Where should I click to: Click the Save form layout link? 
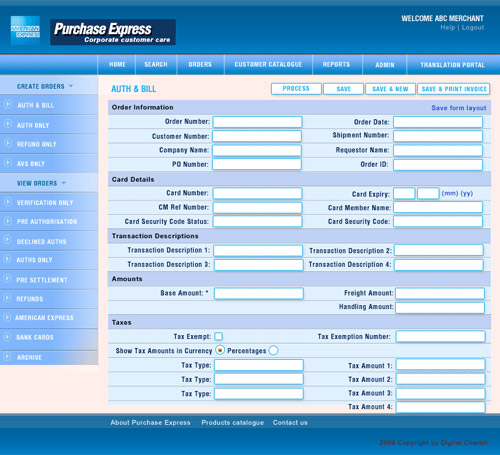tap(459, 108)
